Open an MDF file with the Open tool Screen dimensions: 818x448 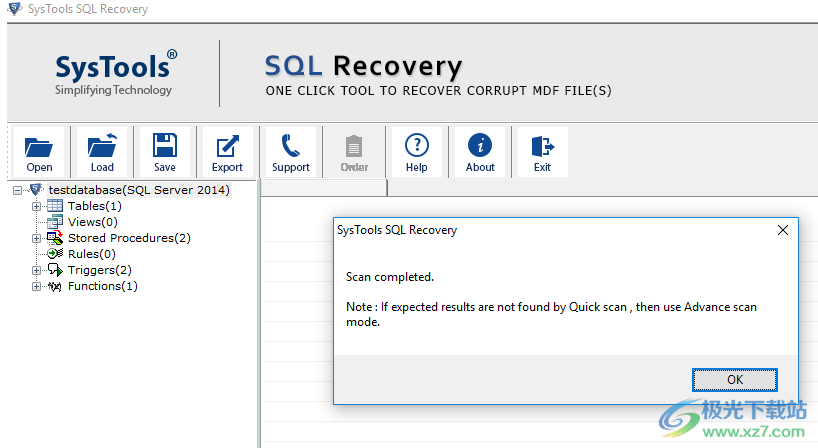[x=39, y=152]
